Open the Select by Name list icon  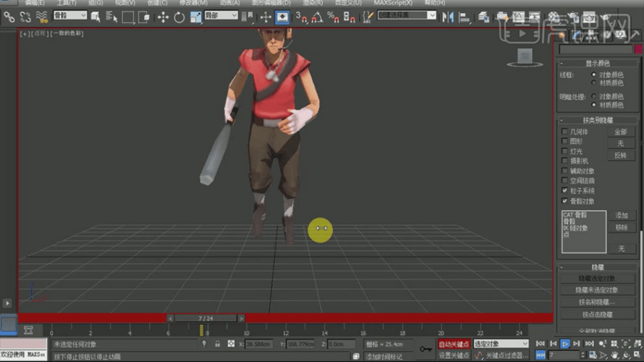pos(111,17)
